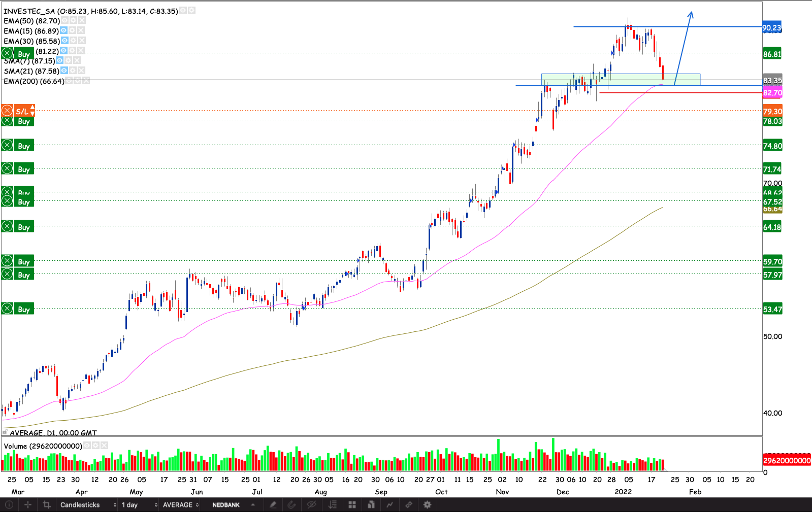The height and width of the screenshot is (512, 812).
Task: Toggle visibility of SMA(21) indicator
Action: point(64,71)
